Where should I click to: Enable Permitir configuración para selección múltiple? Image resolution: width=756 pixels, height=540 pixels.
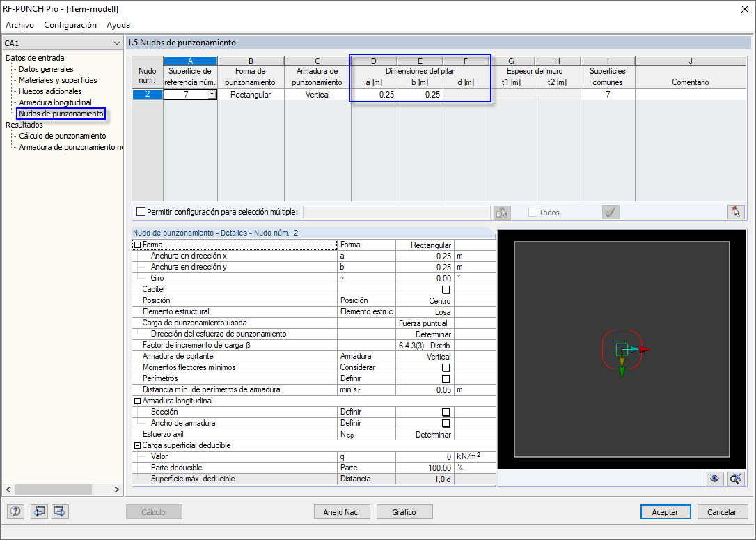[x=141, y=212]
